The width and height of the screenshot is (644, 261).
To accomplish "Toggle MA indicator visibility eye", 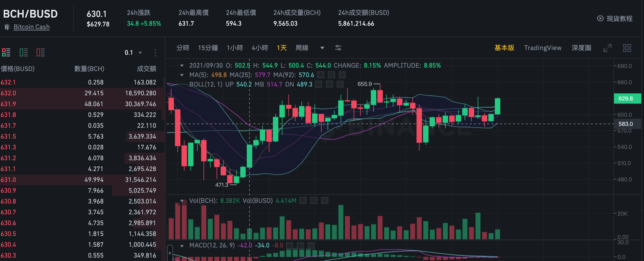I will [321, 75].
